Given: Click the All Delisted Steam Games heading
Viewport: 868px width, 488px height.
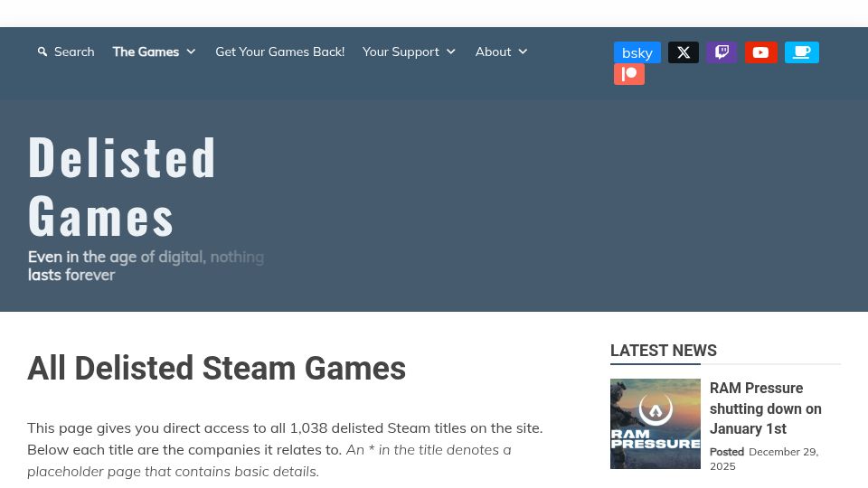Looking at the screenshot, I should point(216,368).
